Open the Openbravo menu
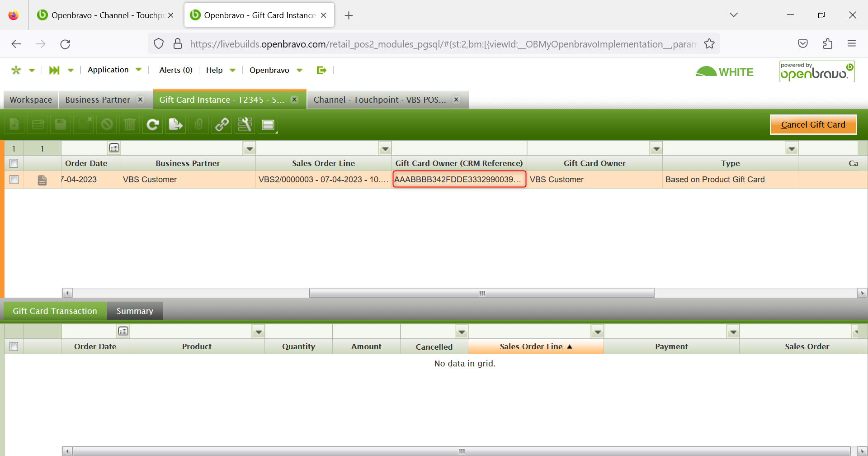 pyautogui.click(x=276, y=70)
